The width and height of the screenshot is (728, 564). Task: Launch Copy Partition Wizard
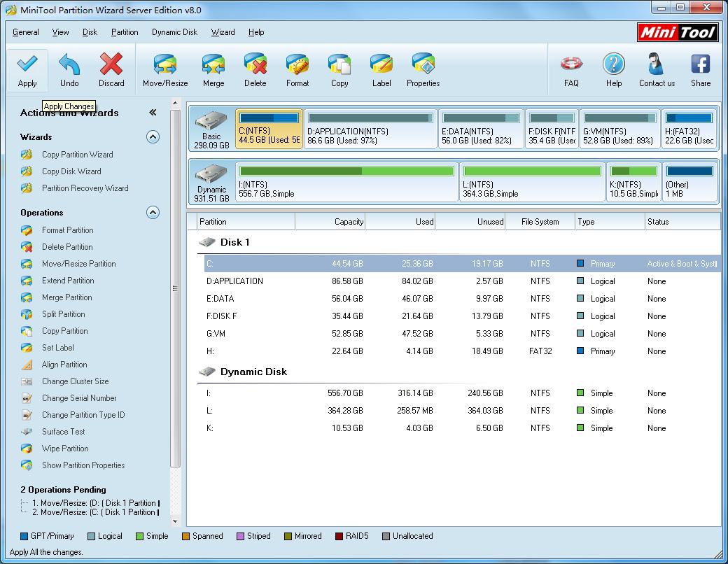[77, 155]
